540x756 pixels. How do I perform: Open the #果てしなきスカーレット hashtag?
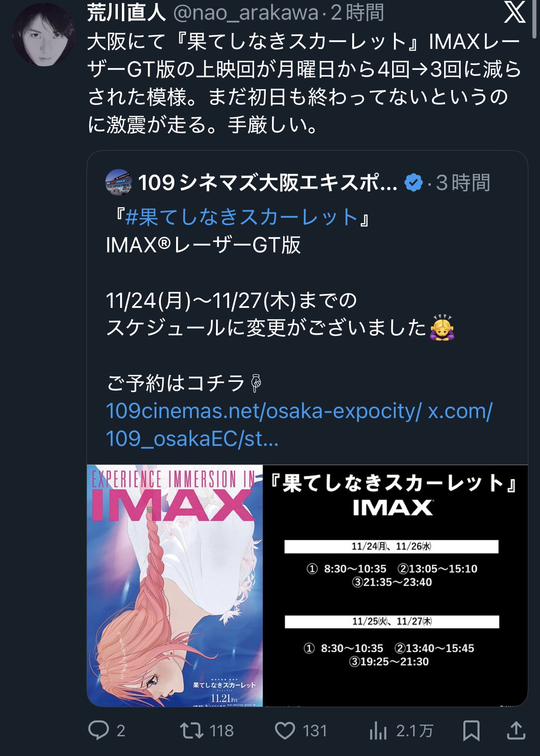[x=242, y=217]
